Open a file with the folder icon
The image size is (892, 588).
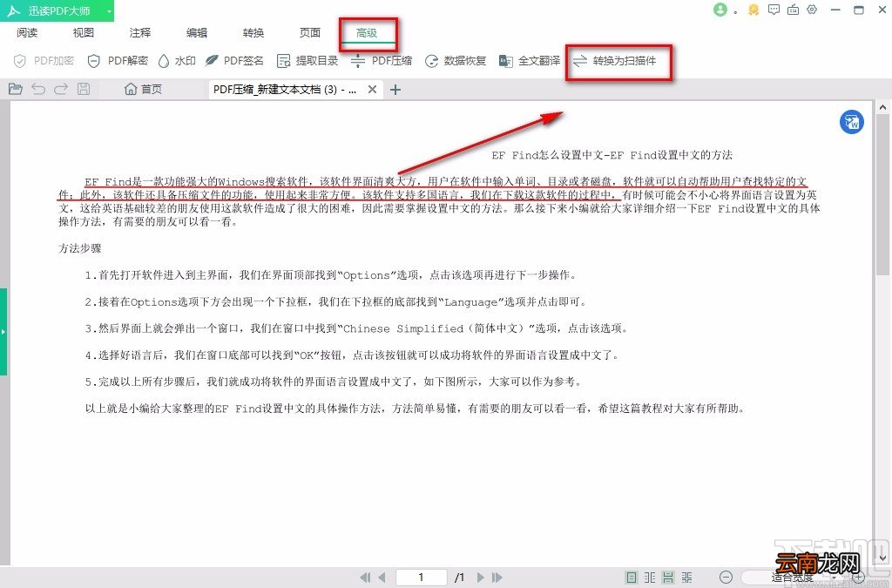point(16,89)
